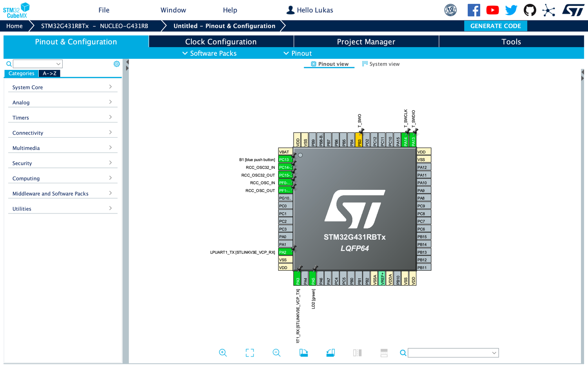588x368 pixels.
Task: Click the STM32CubeMX logo
Action: [x=16, y=10]
